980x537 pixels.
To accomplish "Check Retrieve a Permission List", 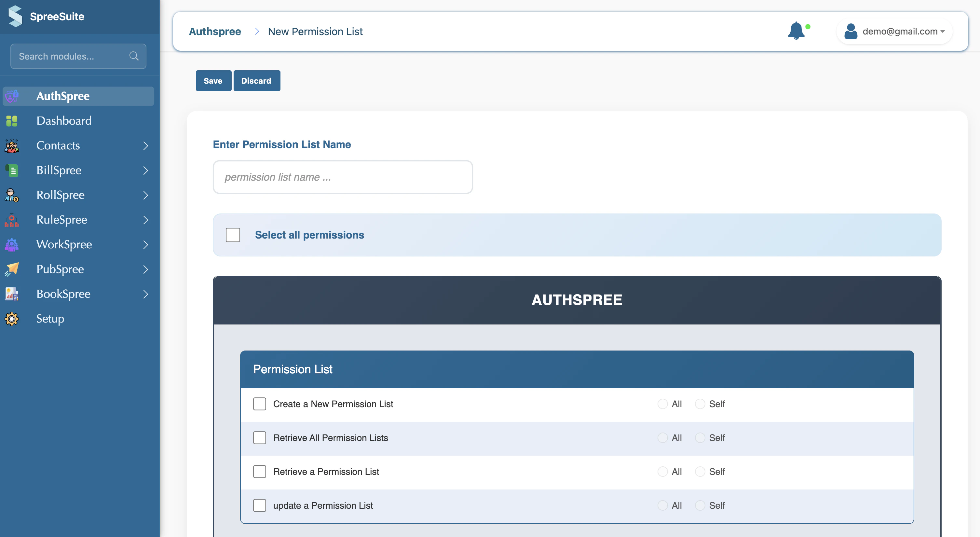I will point(259,472).
